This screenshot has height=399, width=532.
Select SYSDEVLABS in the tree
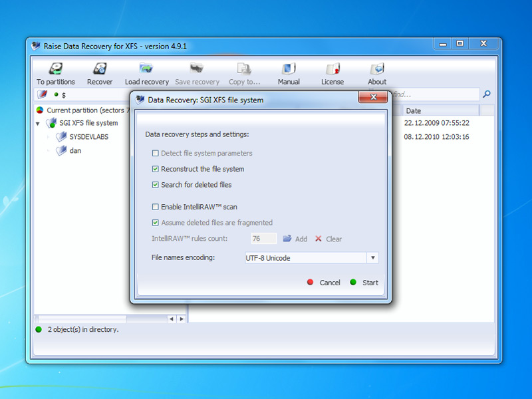[x=89, y=137]
